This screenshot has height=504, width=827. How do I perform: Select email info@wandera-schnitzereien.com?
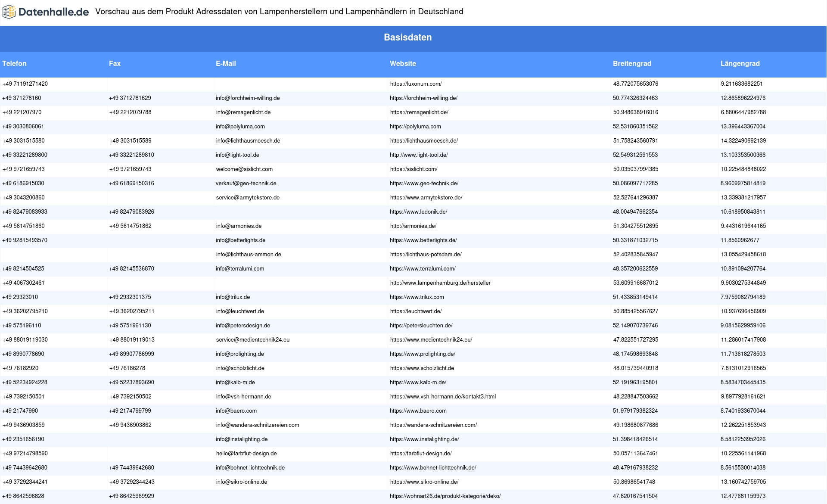click(x=258, y=425)
